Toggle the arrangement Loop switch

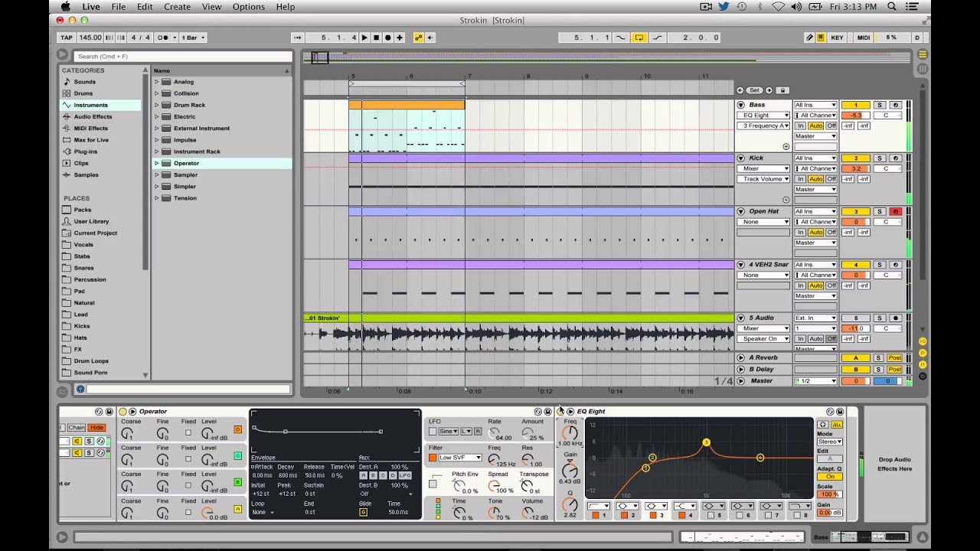click(639, 37)
